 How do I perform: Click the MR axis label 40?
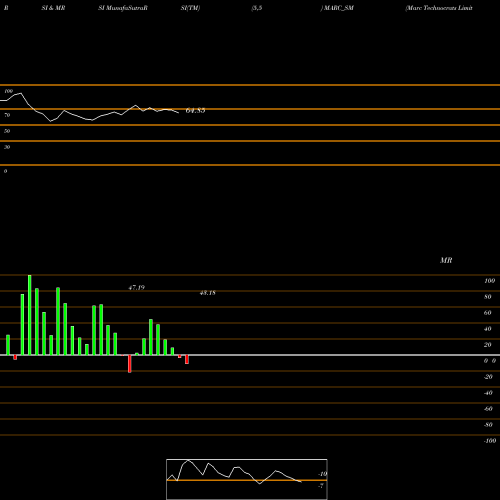coord(488,329)
